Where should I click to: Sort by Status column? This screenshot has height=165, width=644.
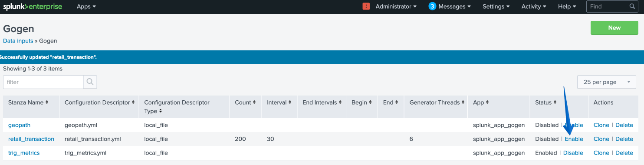click(x=546, y=102)
